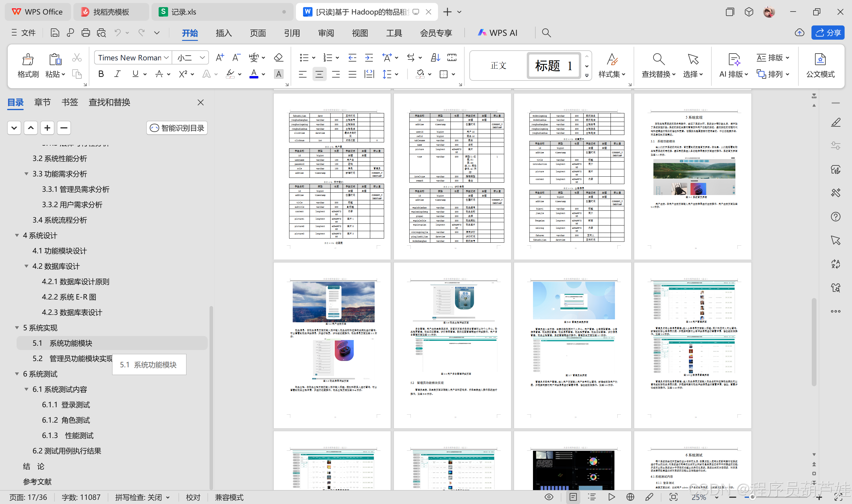Switch to the 书签 navigation tab
The width and height of the screenshot is (852, 504).
point(70,102)
